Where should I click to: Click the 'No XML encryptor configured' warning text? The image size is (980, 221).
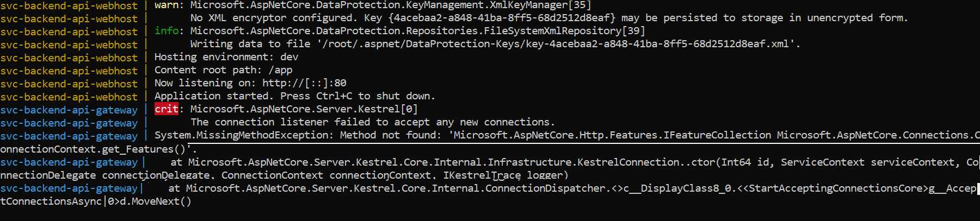pos(272,18)
